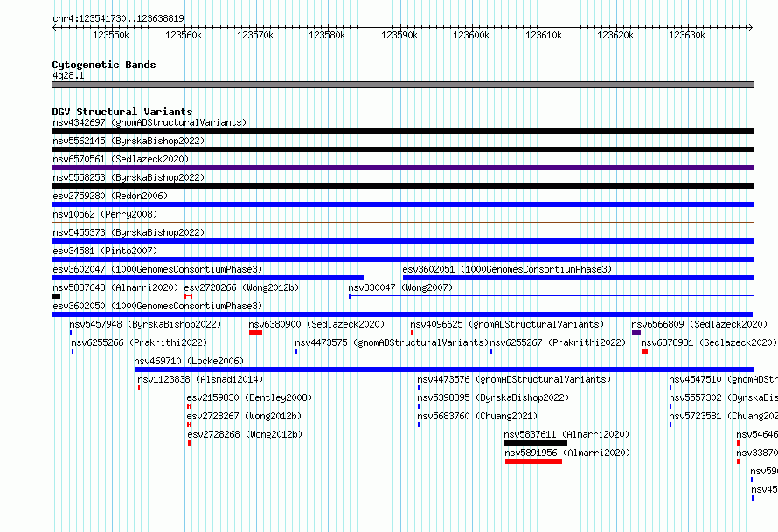This screenshot has width=778, height=532.
Task: Click the blue bar under esv3602051
Action: (578, 278)
